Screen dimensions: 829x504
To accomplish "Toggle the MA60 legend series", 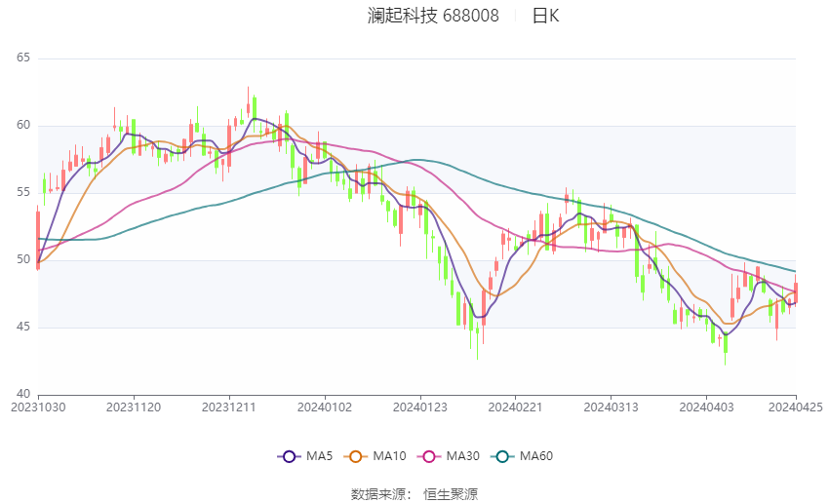I will click(x=522, y=456).
